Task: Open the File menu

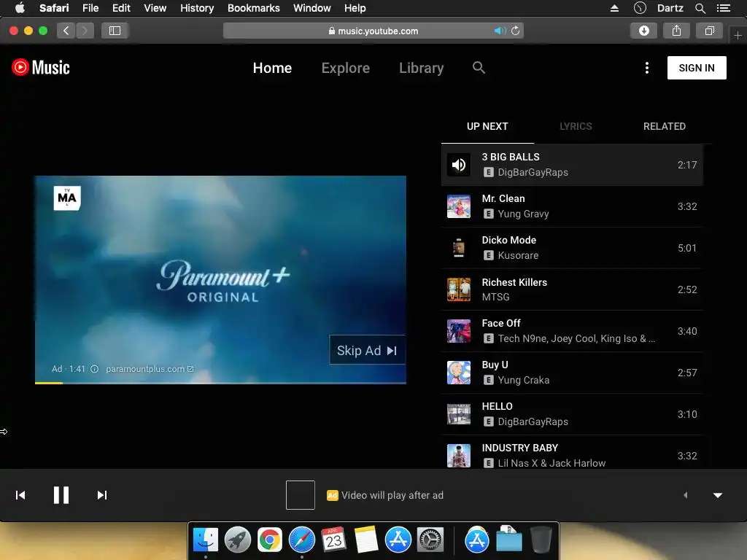Action: [x=90, y=8]
